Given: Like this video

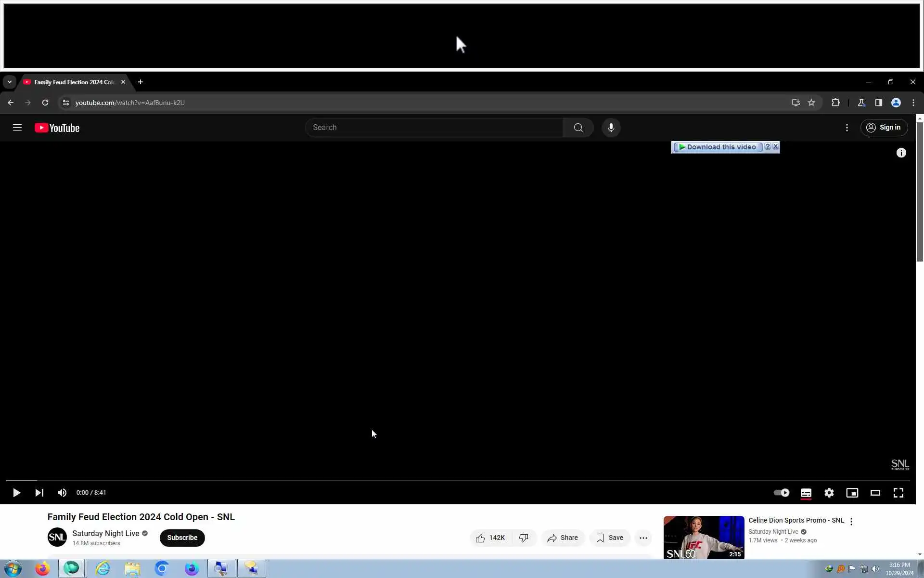Looking at the screenshot, I should click(x=490, y=538).
